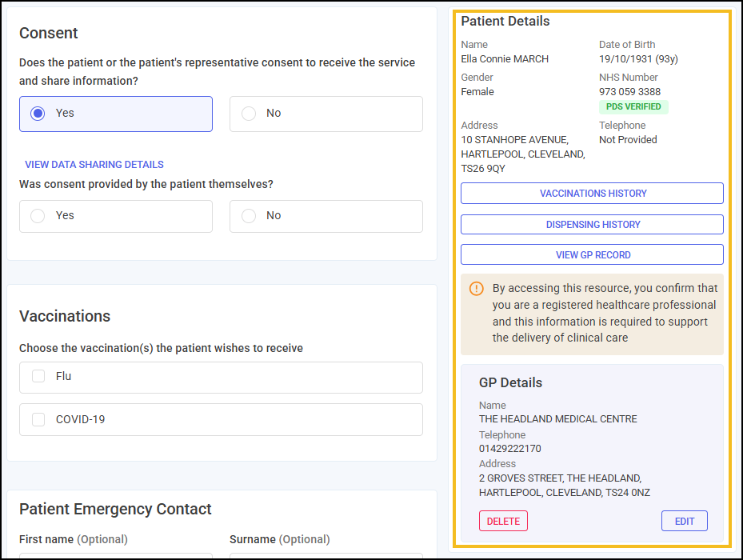Open the Vaccinations History button
Image resolution: width=743 pixels, height=560 pixels.
click(x=592, y=194)
